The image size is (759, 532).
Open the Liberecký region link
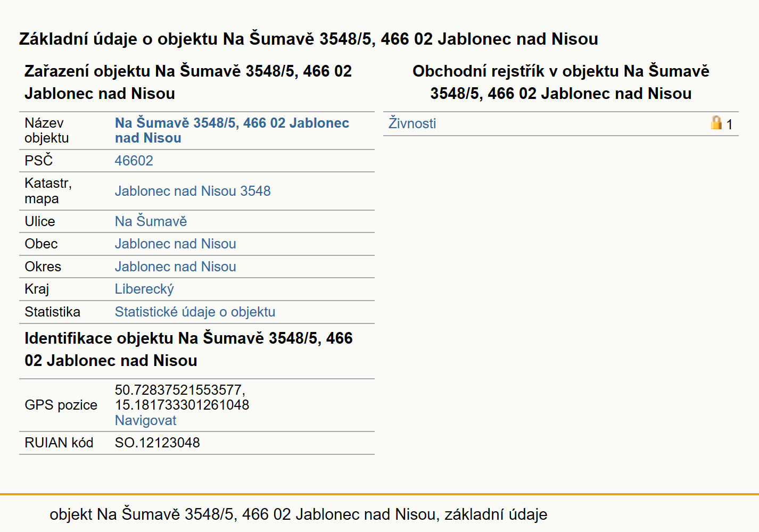144,289
